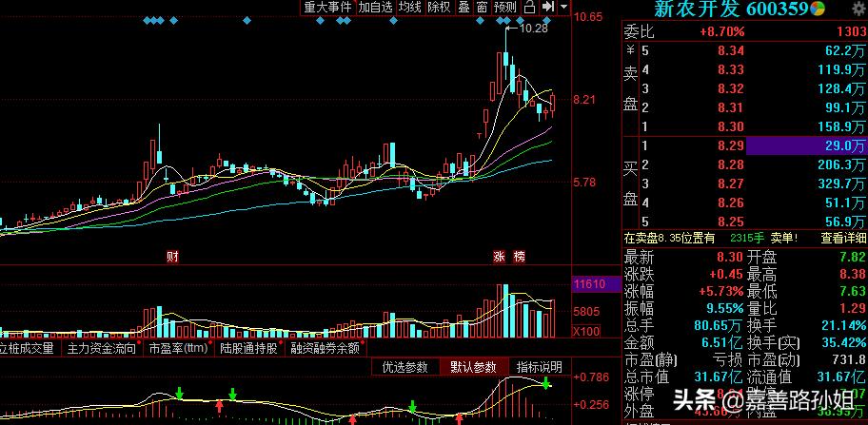Image resolution: width=868 pixels, height=425 pixels.
Task: Click the +0.786 indicator axis label
Action: 591,377
